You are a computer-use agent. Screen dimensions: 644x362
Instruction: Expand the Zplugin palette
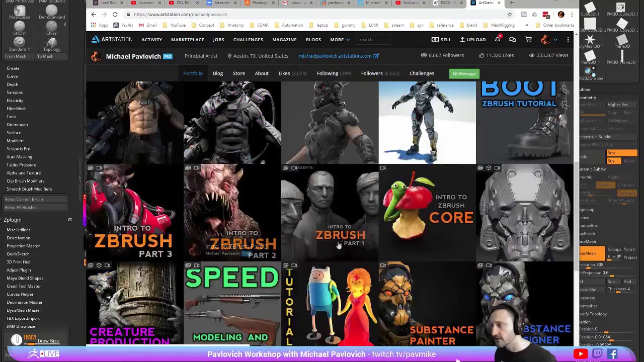(13, 220)
